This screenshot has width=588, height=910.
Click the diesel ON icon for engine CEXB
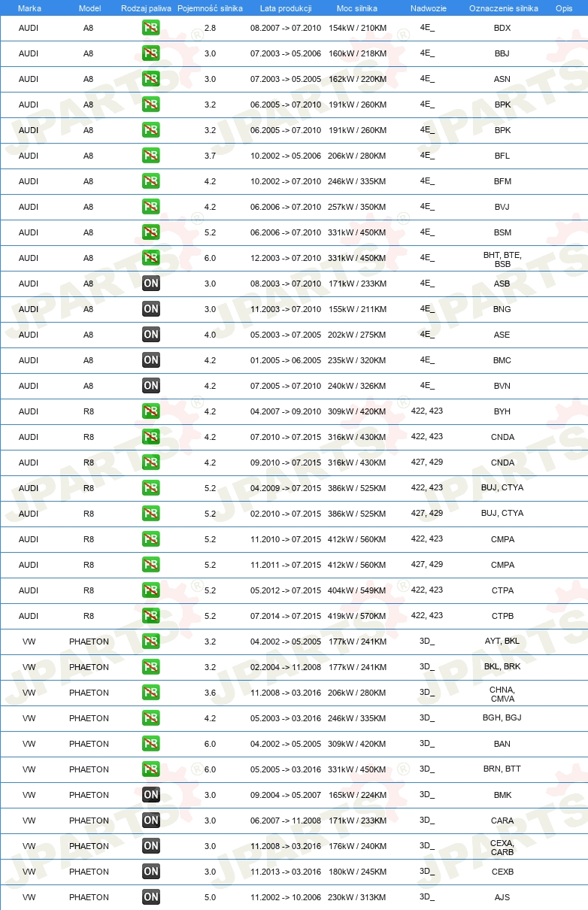(x=151, y=872)
